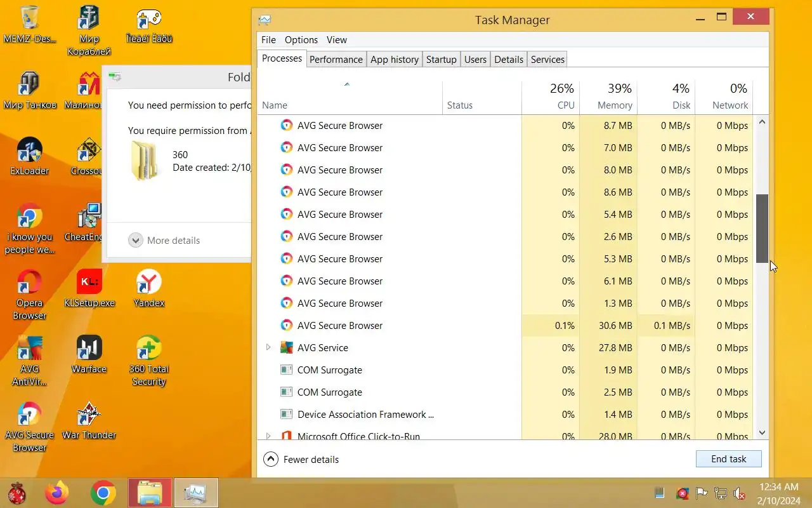Launch the War Thunder desktop shortcut

click(x=89, y=421)
